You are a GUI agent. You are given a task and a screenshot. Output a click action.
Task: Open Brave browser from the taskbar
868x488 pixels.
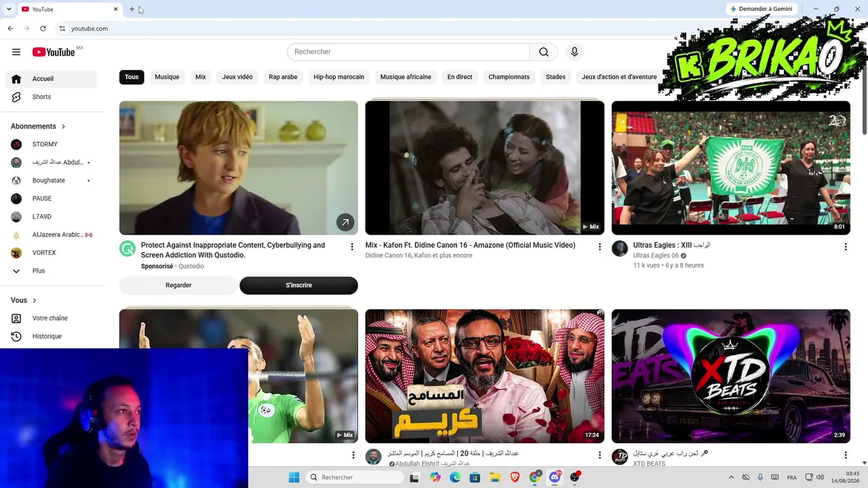tap(515, 477)
